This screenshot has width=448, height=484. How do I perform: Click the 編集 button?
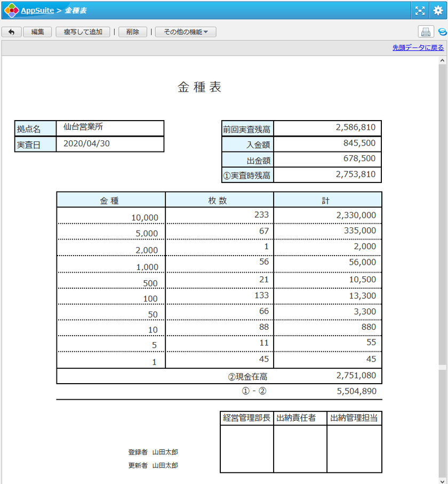(37, 32)
